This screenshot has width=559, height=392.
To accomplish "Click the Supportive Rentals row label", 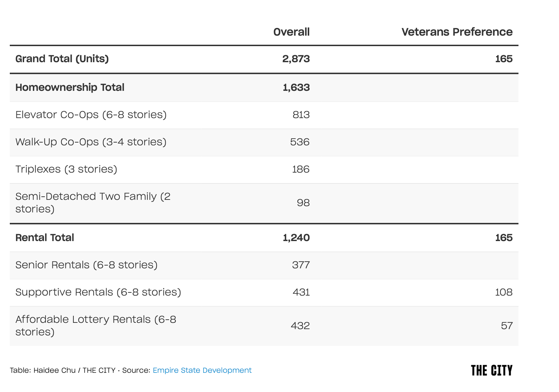I will point(98,292).
